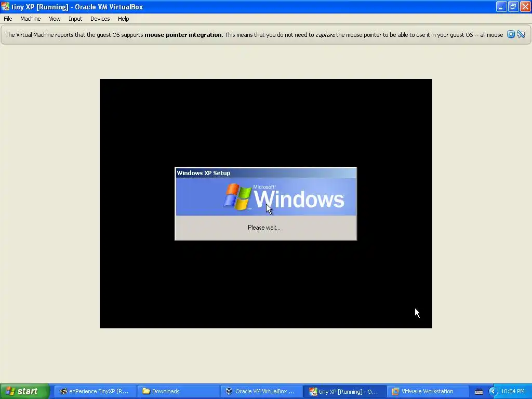Close the tiny XP VirtualBox window
532x399 pixels.
coord(525,7)
